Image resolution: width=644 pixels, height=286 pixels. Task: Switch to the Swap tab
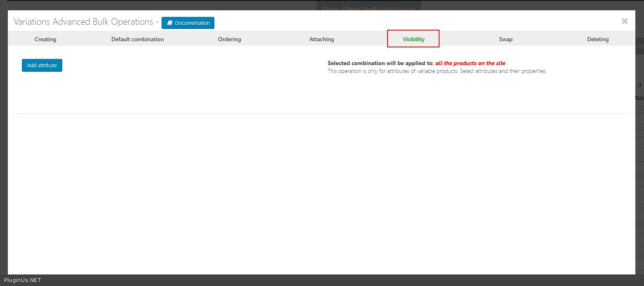point(506,39)
